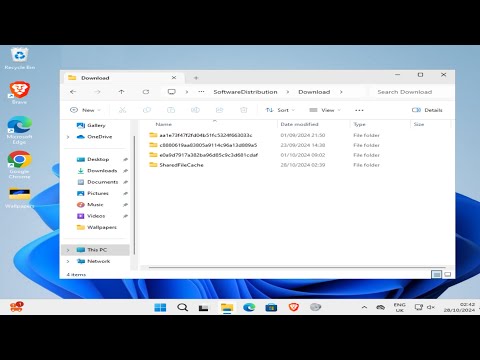Image resolution: width=480 pixels, height=360 pixels.
Task: Show hidden breadcrumb path ellipsis
Action: pos(201,92)
